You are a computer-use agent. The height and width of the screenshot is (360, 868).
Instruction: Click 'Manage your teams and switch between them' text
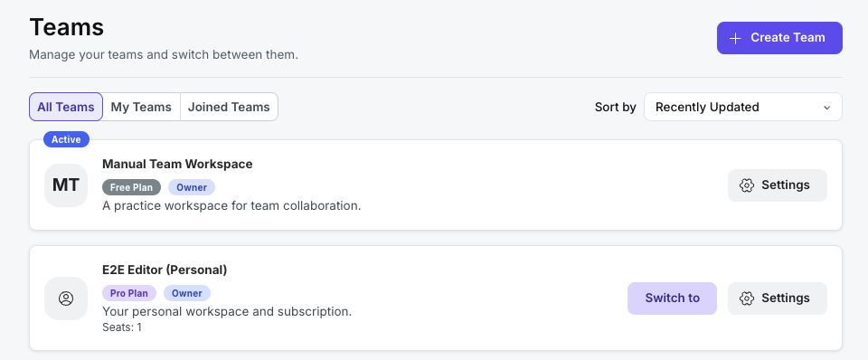click(x=164, y=55)
